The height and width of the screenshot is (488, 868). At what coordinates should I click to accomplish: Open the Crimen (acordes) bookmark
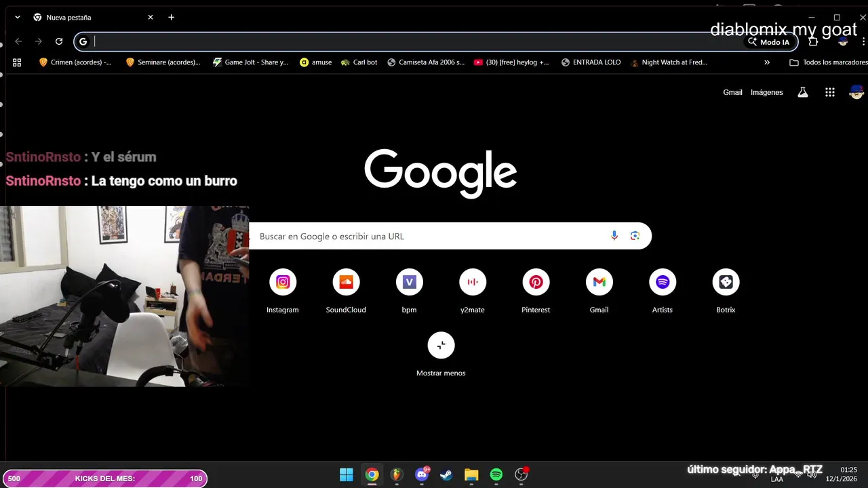(x=75, y=62)
